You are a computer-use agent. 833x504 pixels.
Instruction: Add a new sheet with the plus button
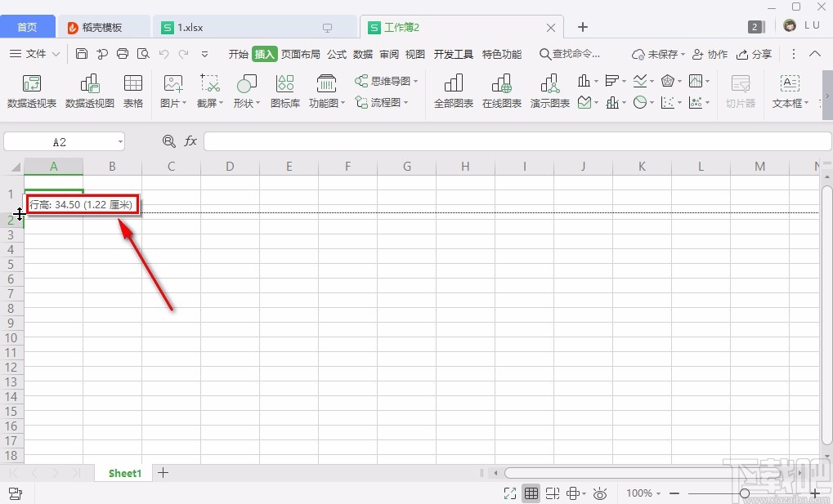(x=163, y=473)
